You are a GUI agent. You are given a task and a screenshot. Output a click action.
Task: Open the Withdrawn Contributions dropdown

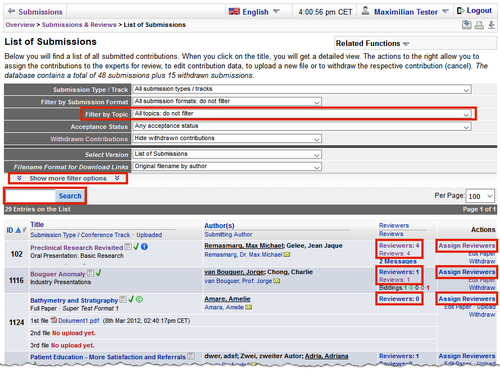pos(227,139)
